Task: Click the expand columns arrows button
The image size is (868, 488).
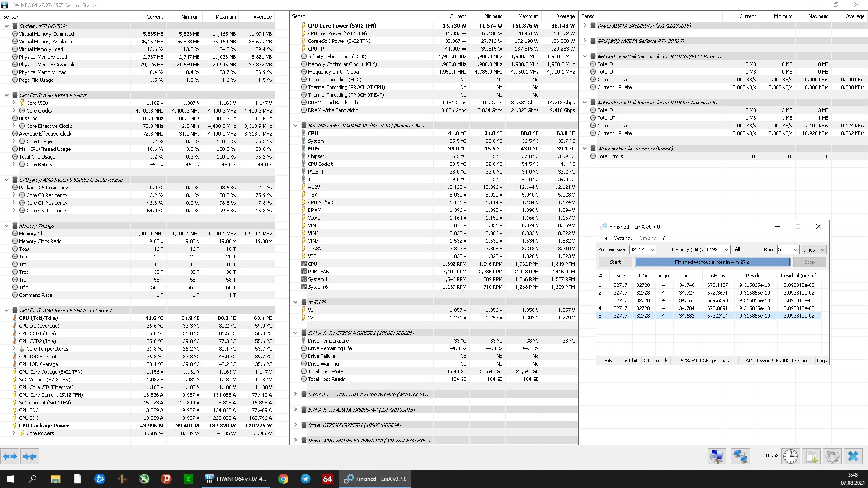Action: coord(10,456)
